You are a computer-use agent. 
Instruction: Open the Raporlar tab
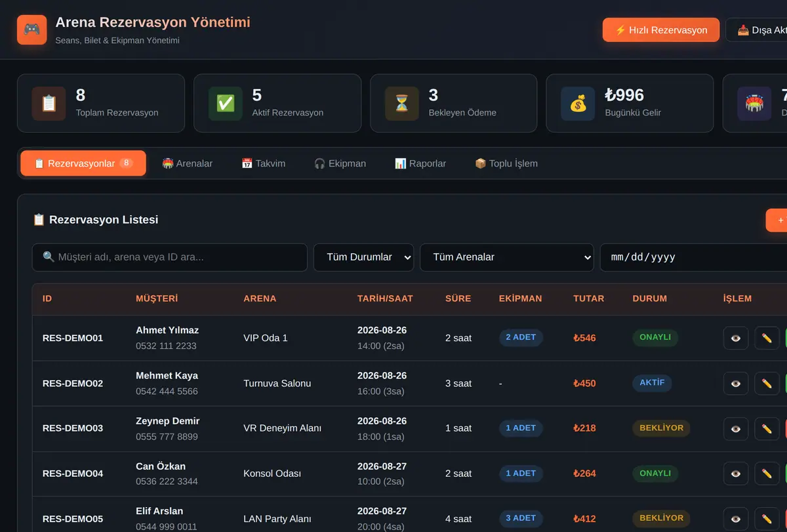[420, 163]
